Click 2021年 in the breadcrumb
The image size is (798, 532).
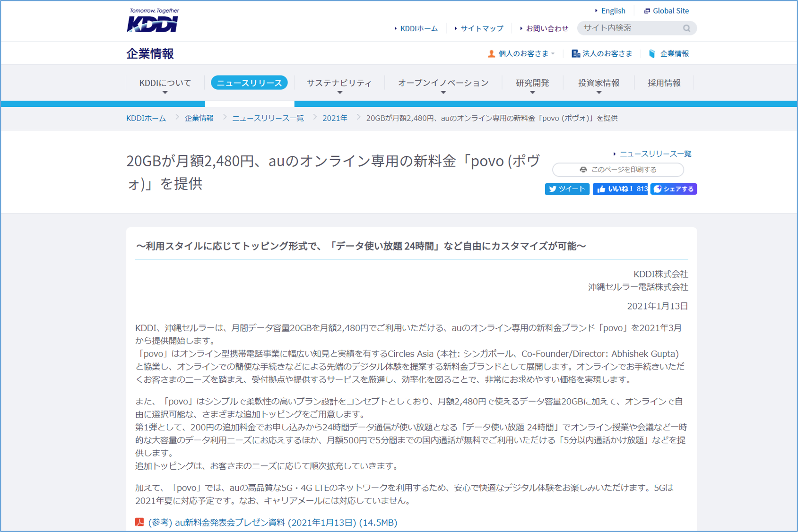[x=335, y=118]
